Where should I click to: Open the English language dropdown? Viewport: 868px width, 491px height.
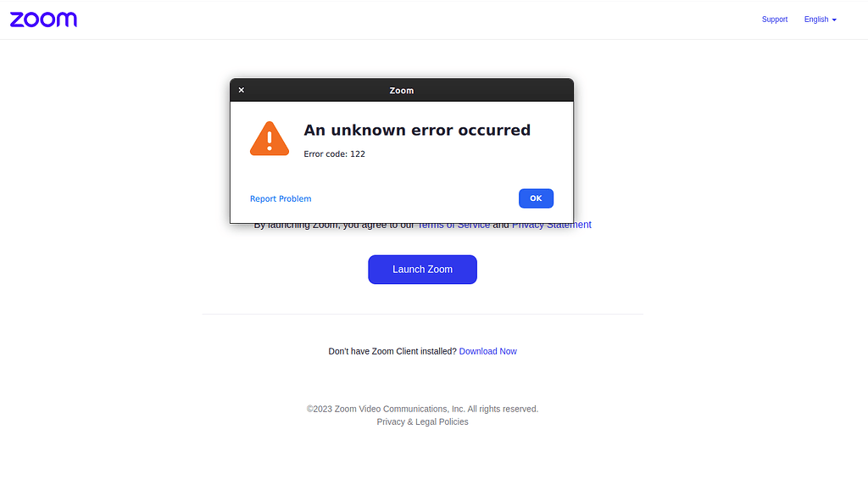pyautogui.click(x=821, y=20)
